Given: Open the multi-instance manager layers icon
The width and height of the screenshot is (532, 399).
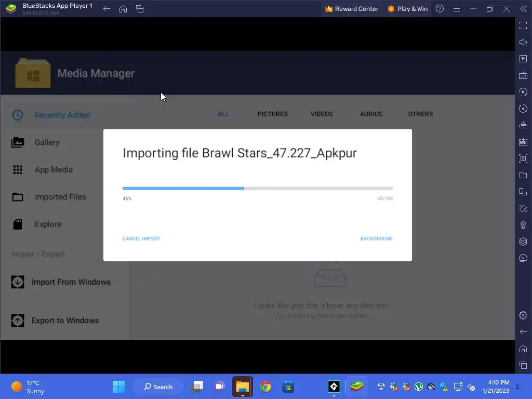Looking at the screenshot, I should (523, 242).
